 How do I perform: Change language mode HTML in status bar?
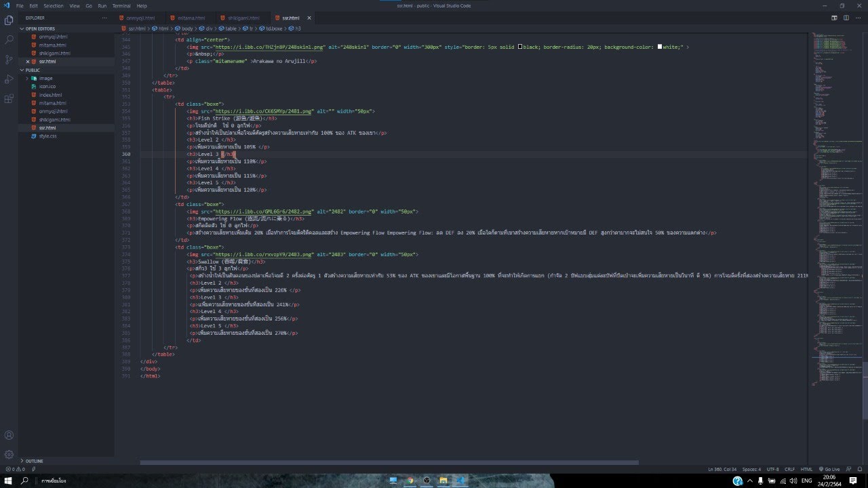click(x=806, y=469)
